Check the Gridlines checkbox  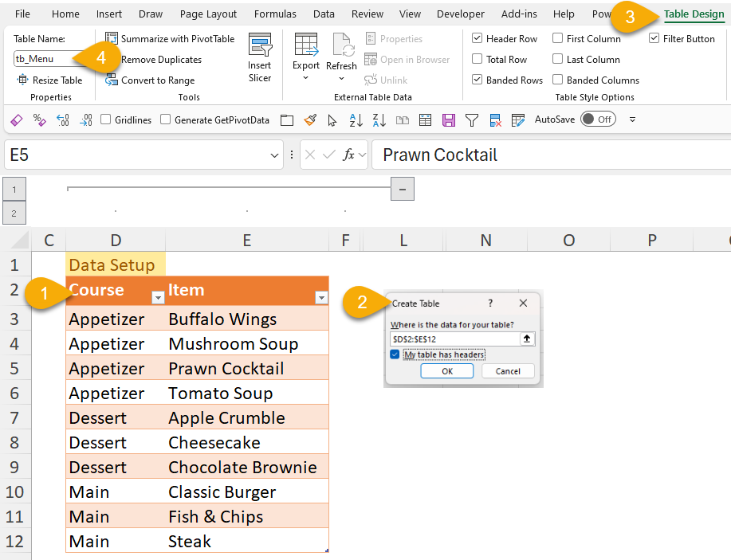106,120
